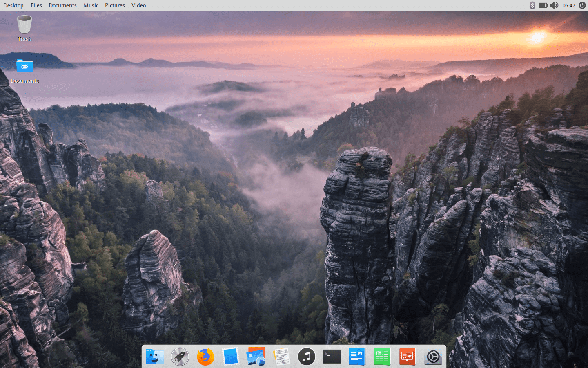The width and height of the screenshot is (588, 368).
Task: Open the orange presentation dock icon
Action: pos(408,357)
